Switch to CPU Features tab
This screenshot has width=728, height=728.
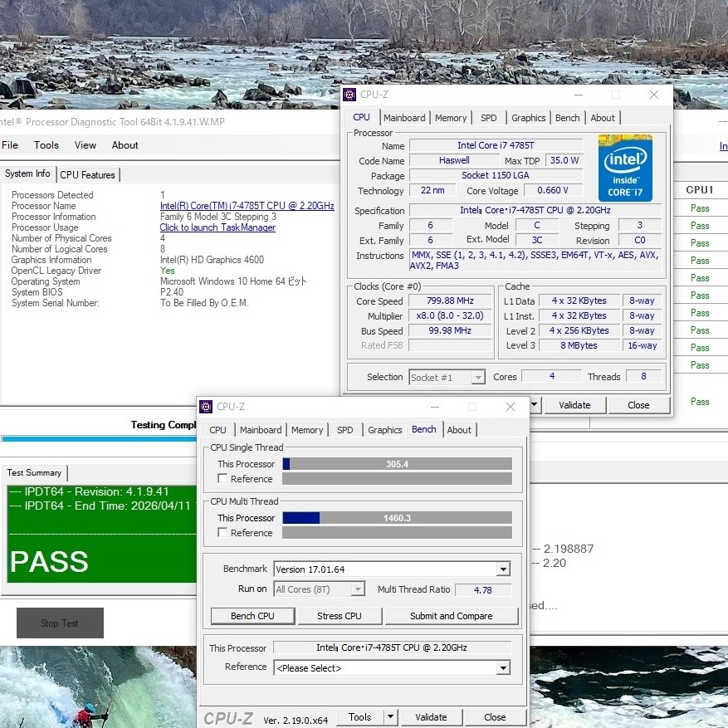pos(88,175)
